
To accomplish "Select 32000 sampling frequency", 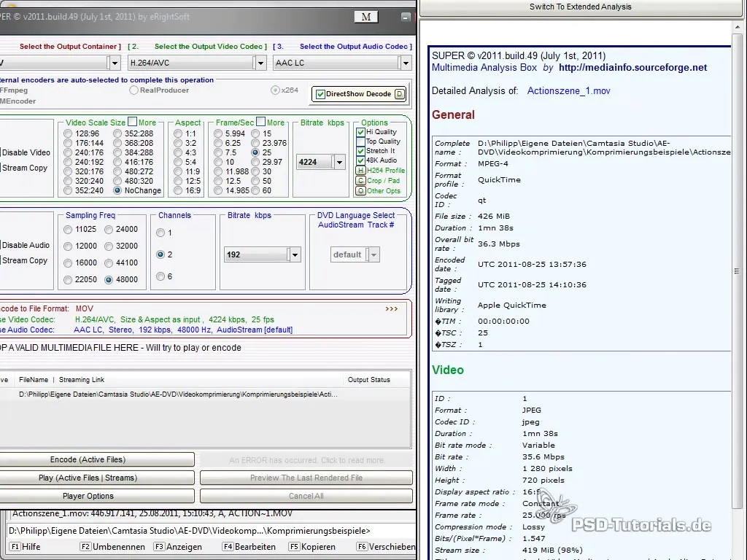I will pyautogui.click(x=109, y=246).
